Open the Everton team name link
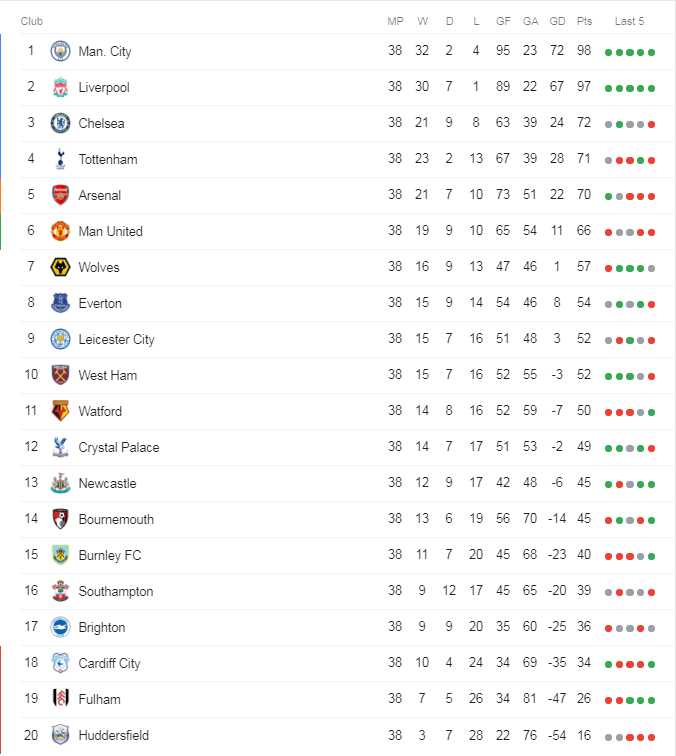The image size is (676, 756). tap(100, 303)
